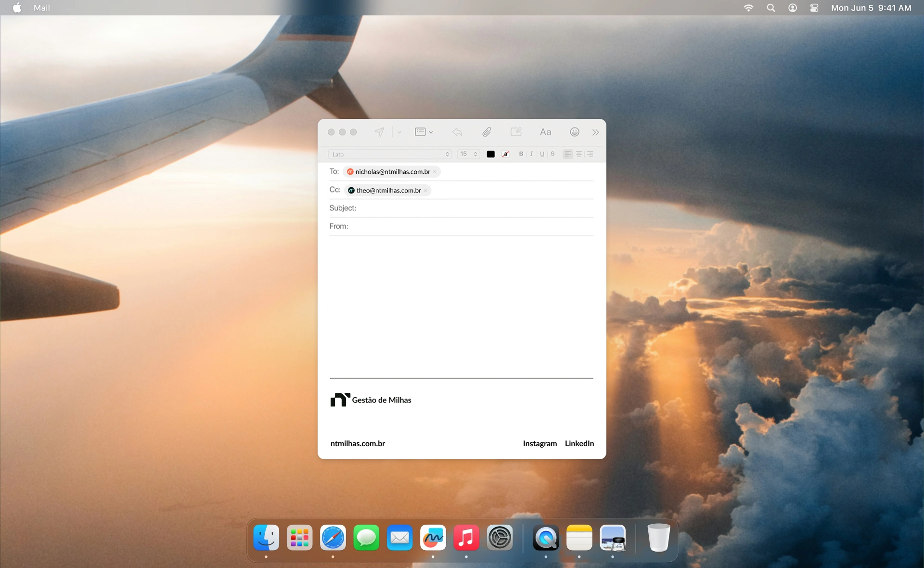Click the Instagram link in signature
Image resolution: width=924 pixels, height=568 pixels.
pyautogui.click(x=539, y=443)
